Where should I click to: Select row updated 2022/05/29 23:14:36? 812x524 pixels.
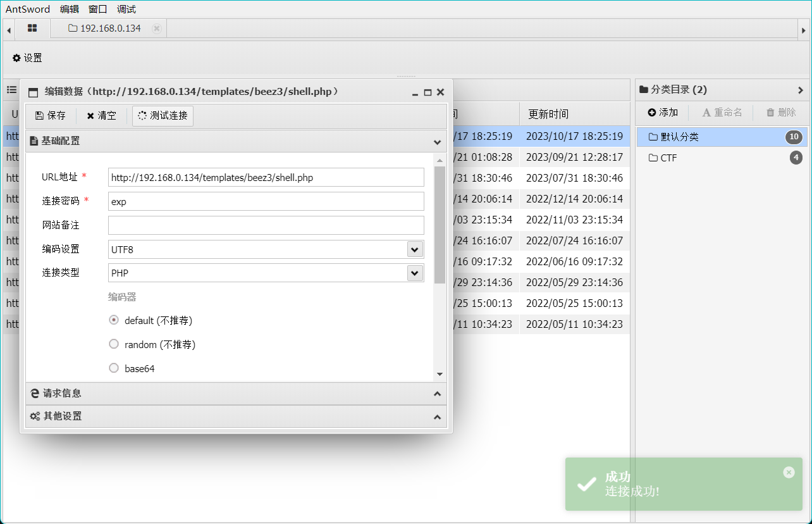tap(574, 282)
